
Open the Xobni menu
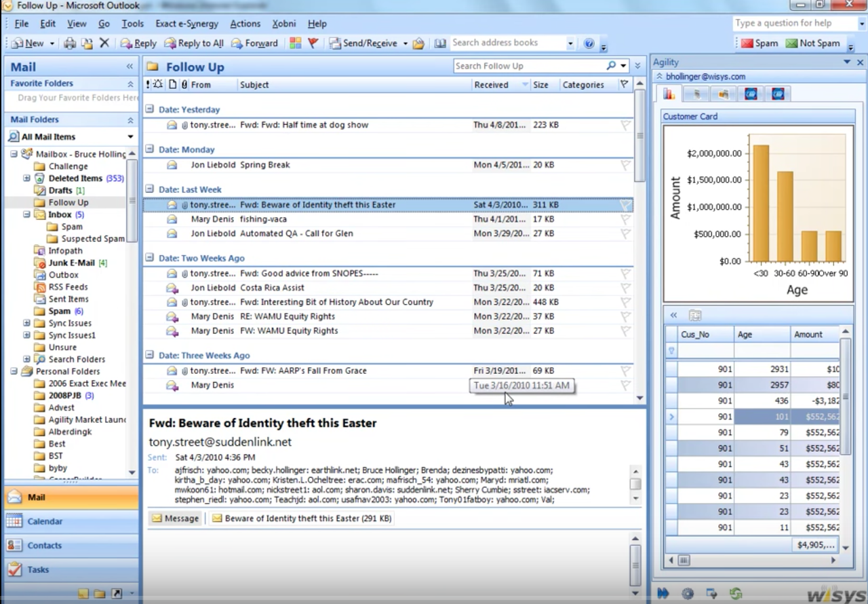pos(284,24)
